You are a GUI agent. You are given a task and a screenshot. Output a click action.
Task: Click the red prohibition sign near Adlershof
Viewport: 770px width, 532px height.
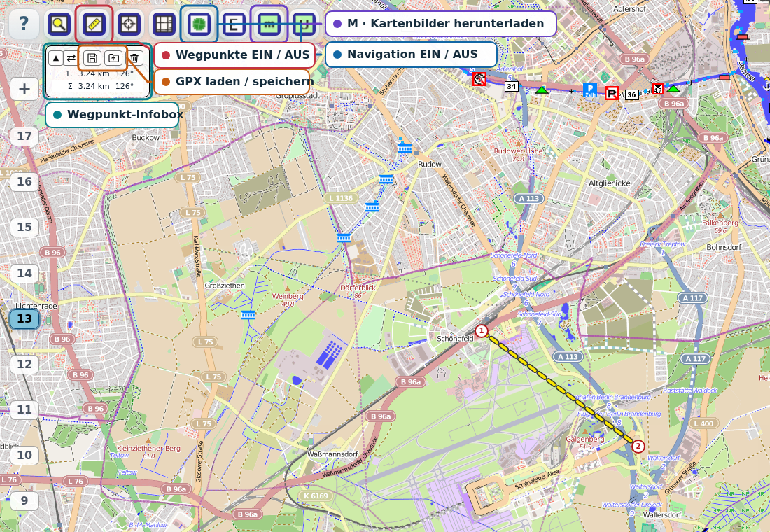[479, 79]
